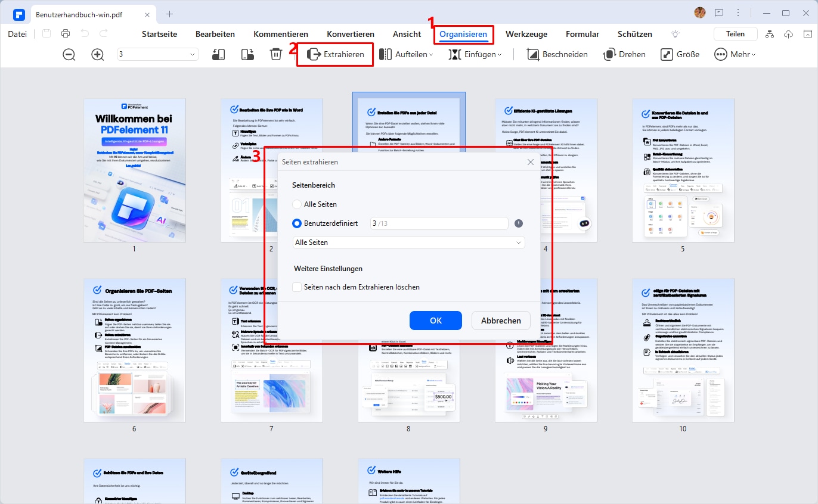Switch to the Bearbeiten tab
The height and width of the screenshot is (504, 818).
215,34
